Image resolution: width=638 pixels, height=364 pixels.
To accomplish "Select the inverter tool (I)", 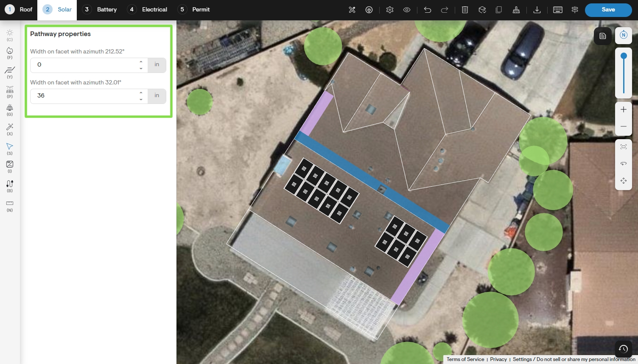I will 10,167.
